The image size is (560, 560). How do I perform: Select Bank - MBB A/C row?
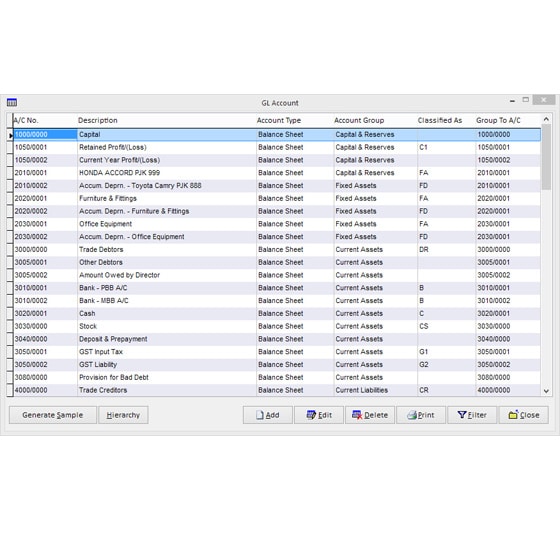[x=277, y=301]
